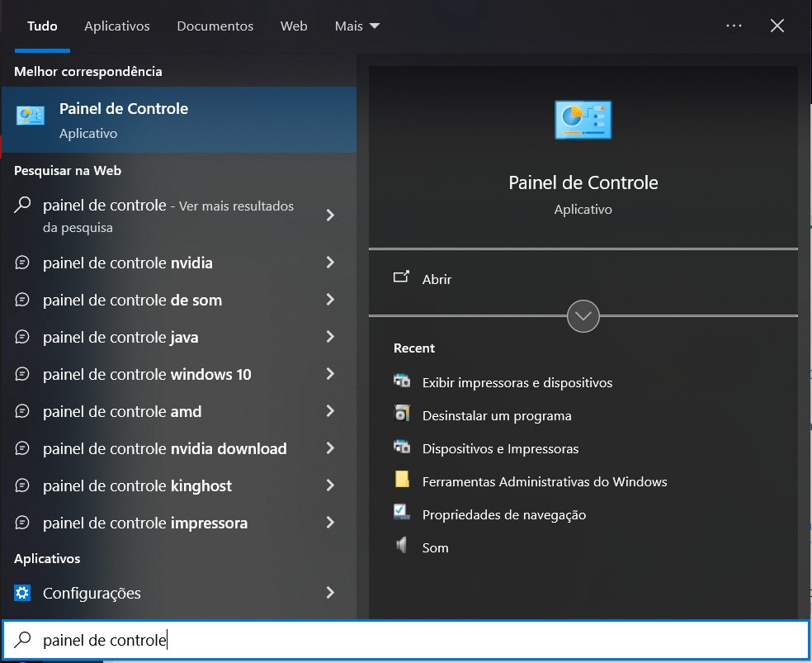Switch to the Web tab

coord(294,26)
